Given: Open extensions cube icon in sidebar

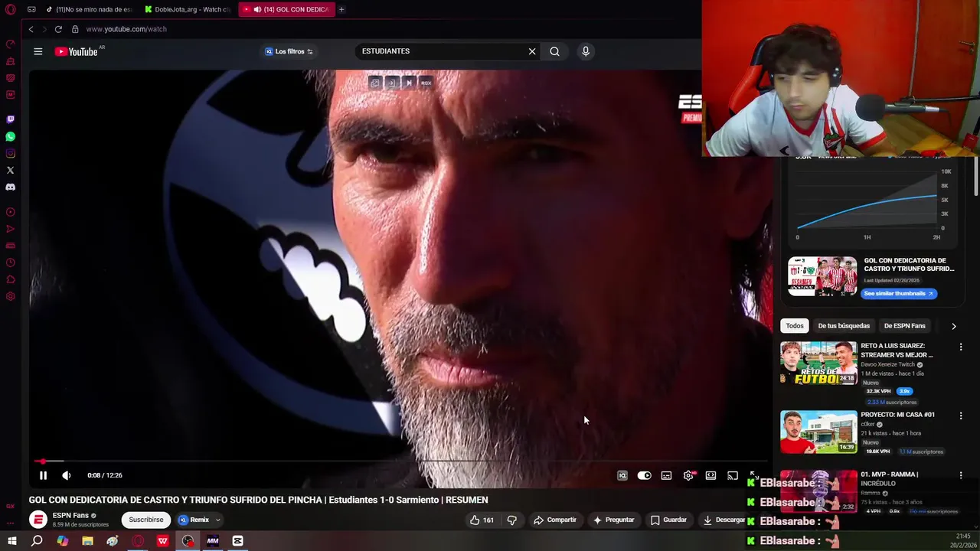Looking at the screenshot, I should [x=11, y=279].
